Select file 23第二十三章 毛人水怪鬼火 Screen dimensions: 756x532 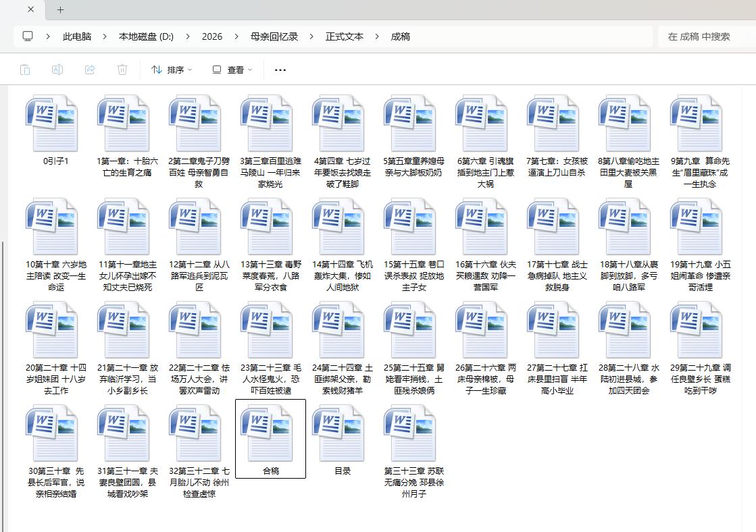pos(270,348)
